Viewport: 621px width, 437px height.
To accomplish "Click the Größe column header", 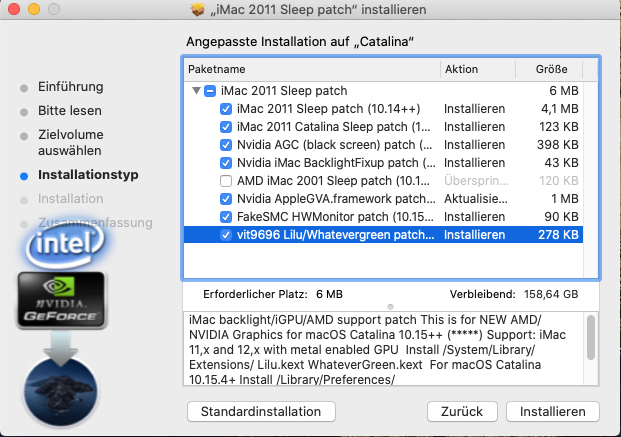I will [549, 69].
